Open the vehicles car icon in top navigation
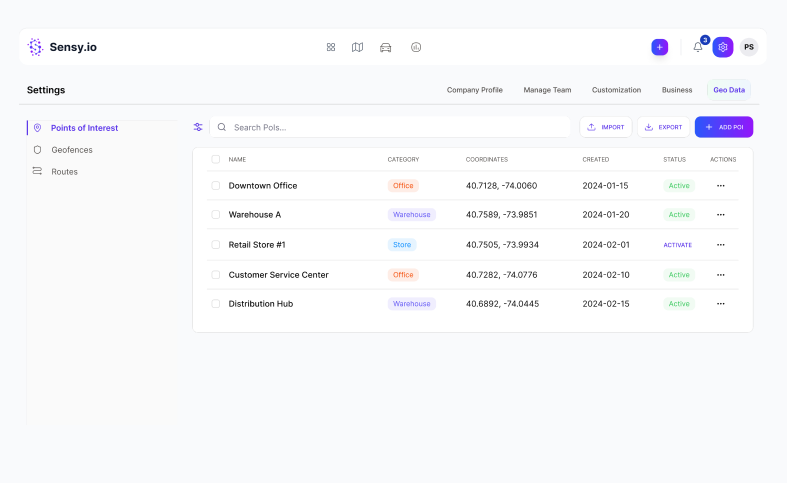 (385, 47)
